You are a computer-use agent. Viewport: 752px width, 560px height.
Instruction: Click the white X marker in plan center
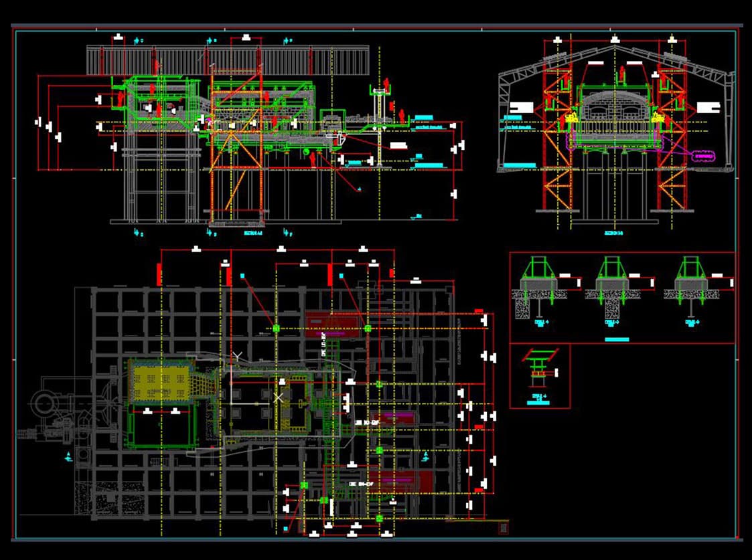click(x=279, y=397)
